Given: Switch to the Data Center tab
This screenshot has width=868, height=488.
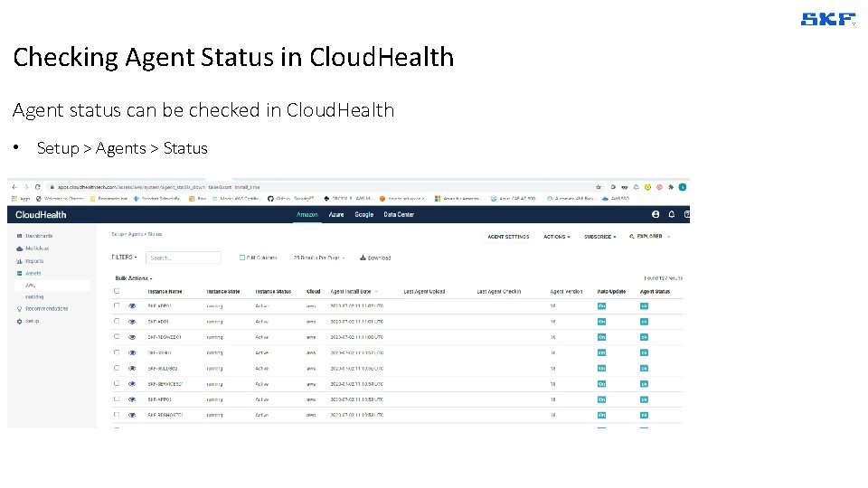Looking at the screenshot, I should [x=399, y=215].
